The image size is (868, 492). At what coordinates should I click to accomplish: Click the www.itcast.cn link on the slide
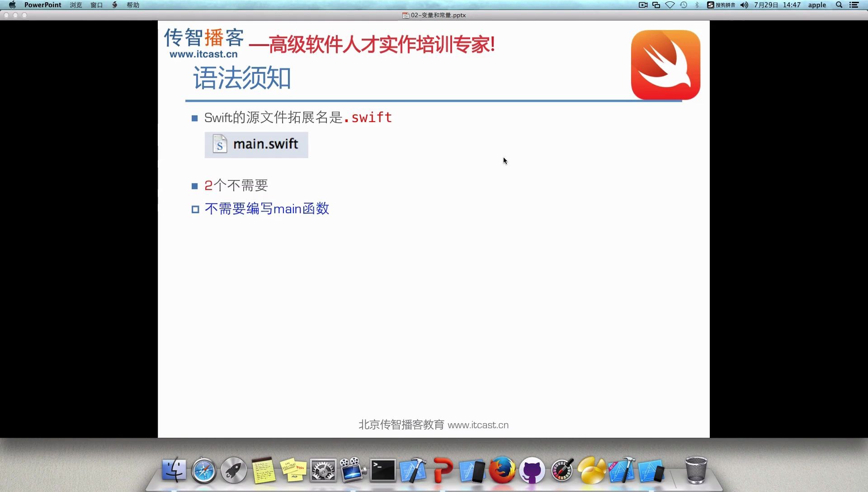click(478, 425)
